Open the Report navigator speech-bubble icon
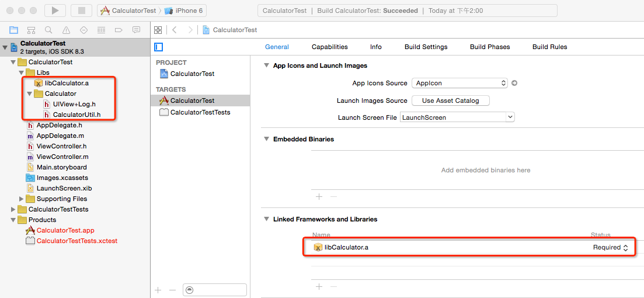 coord(137,30)
